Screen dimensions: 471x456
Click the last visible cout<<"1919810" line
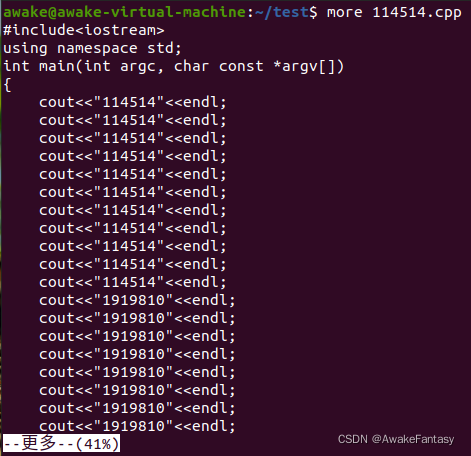(x=137, y=426)
